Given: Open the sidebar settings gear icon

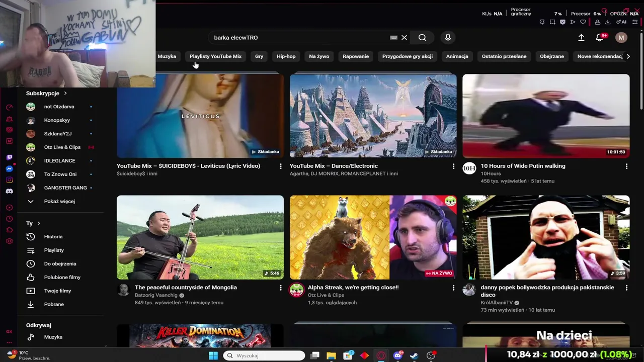Looking at the screenshot, I should click(x=9, y=241).
